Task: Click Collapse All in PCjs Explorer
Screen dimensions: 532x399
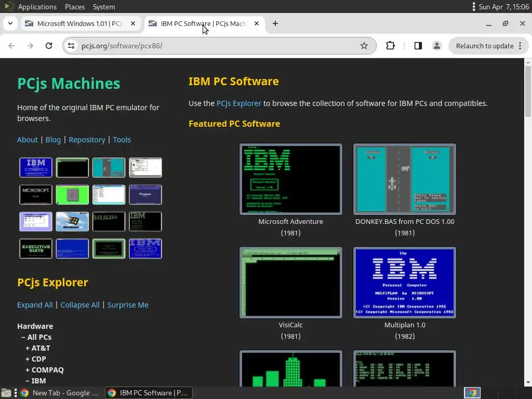Action: tap(79, 305)
